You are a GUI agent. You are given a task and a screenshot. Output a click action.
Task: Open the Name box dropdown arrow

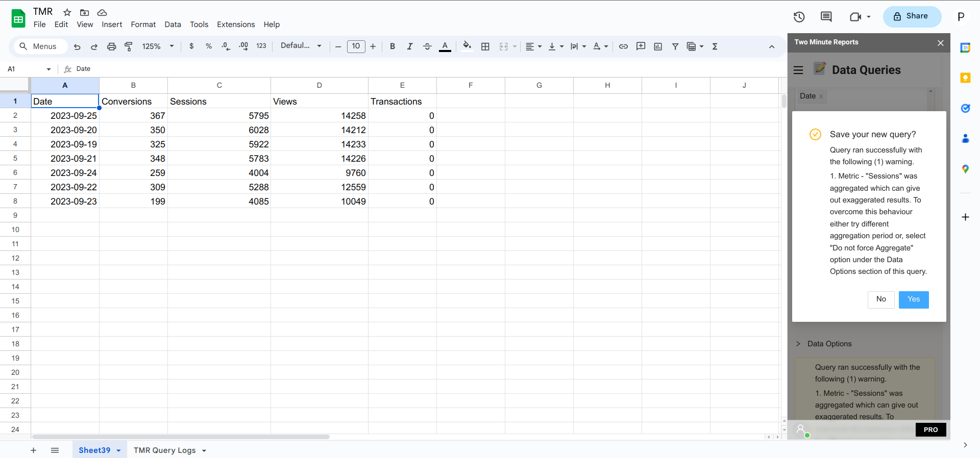pyautogui.click(x=48, y=69)
